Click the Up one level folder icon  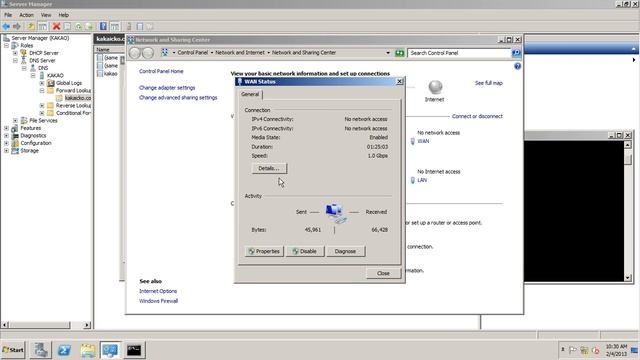(x=31, y=27)
